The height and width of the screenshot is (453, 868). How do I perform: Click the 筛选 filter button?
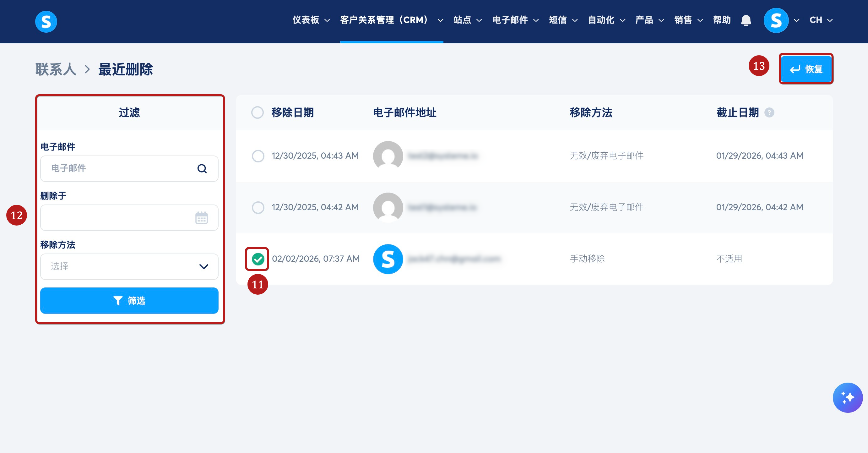click(129, 301)
